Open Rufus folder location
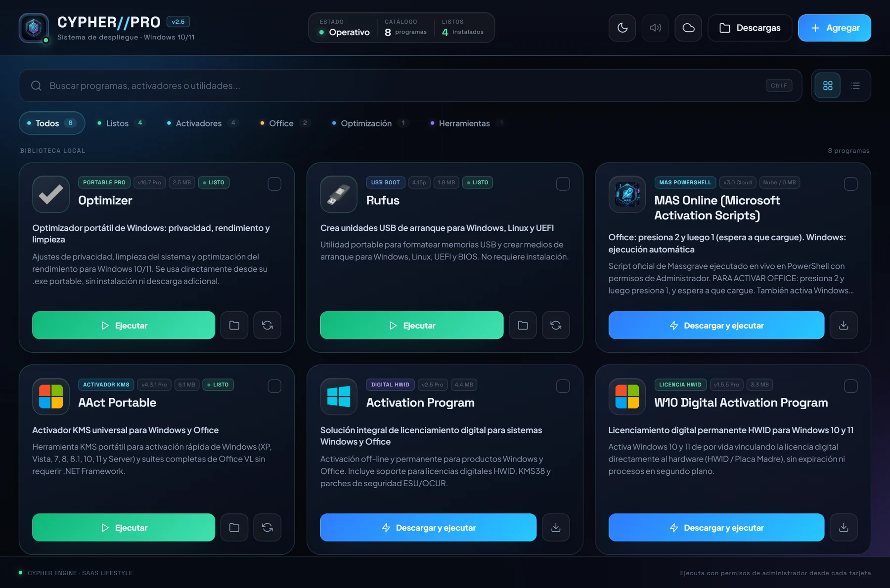Image resolution: width=890 pixels, height=588 pixels. pyautogui.click(x=523, y=325)
